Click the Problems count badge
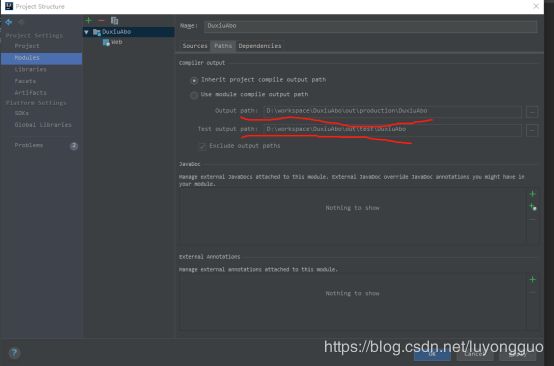This screenshot has height=366, width=554. [x=74, y=146]
